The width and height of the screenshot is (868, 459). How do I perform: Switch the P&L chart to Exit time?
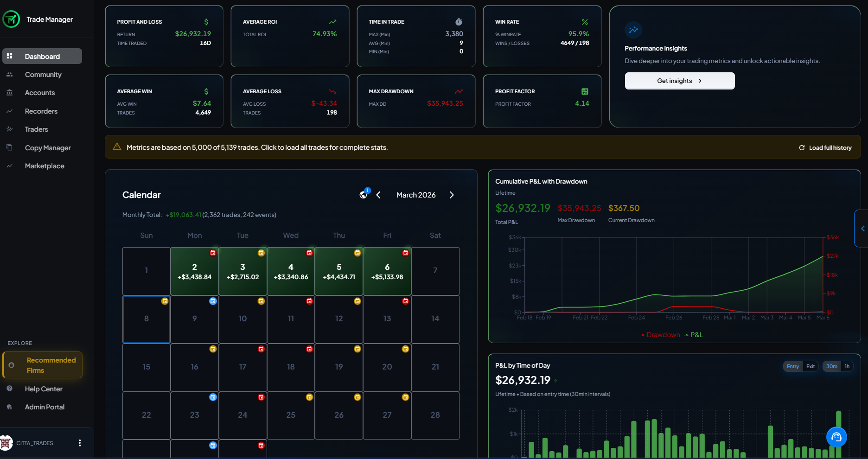(810, 366)
